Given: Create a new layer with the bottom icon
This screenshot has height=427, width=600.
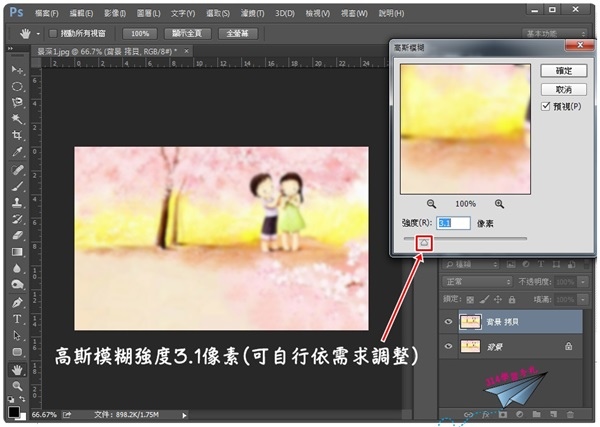Looking at the screenshot, I should click(553, 414).
